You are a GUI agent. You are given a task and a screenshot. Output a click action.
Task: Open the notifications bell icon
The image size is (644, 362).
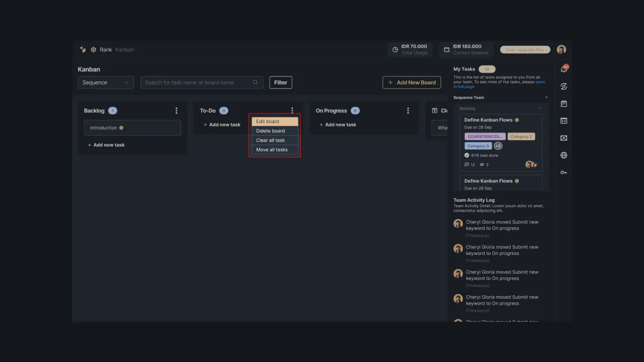point(563,68)
